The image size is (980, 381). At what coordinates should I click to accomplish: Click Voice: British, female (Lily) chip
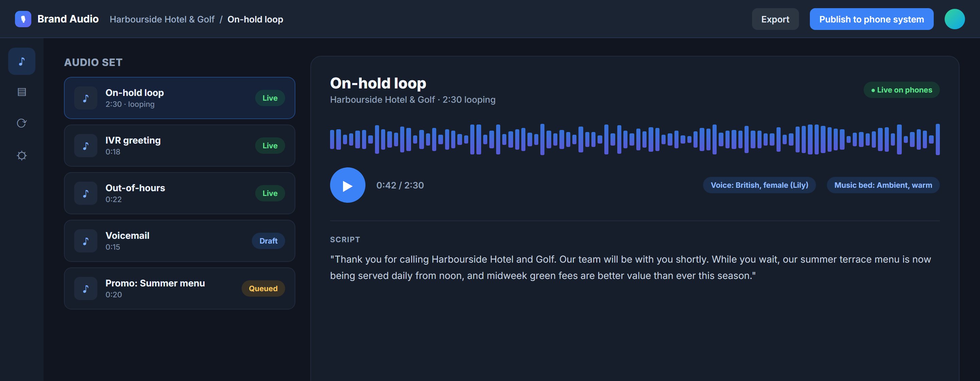point(759,185)
